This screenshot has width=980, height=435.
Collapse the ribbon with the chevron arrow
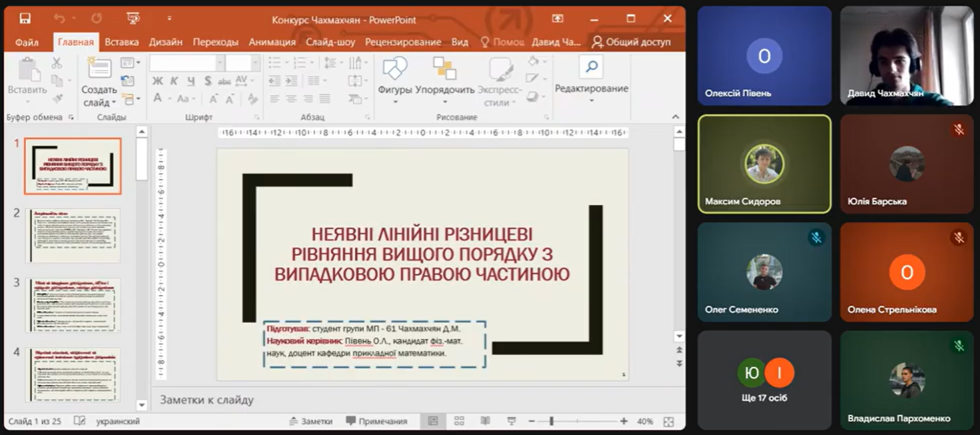(x=676, y=117)
